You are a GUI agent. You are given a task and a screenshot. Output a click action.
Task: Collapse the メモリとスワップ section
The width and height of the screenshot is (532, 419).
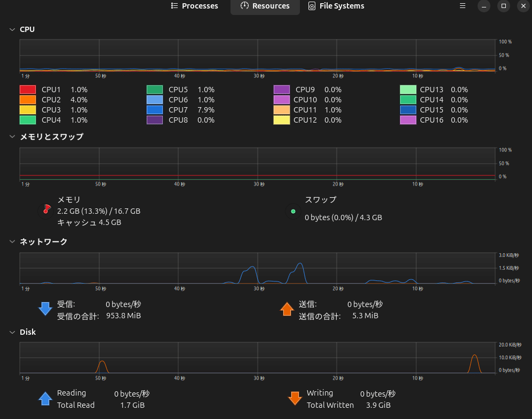(12, 136)
